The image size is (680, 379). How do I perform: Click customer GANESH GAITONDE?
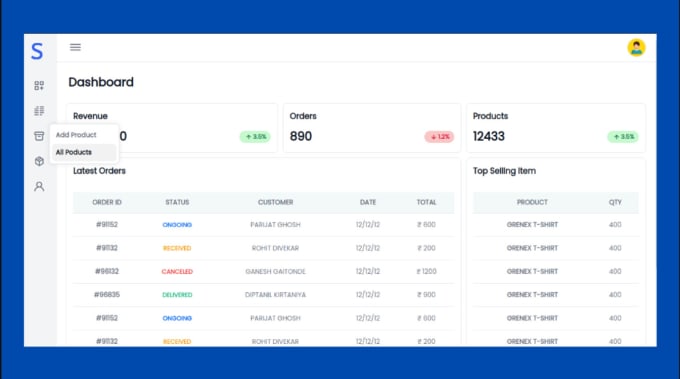(275, 271)
